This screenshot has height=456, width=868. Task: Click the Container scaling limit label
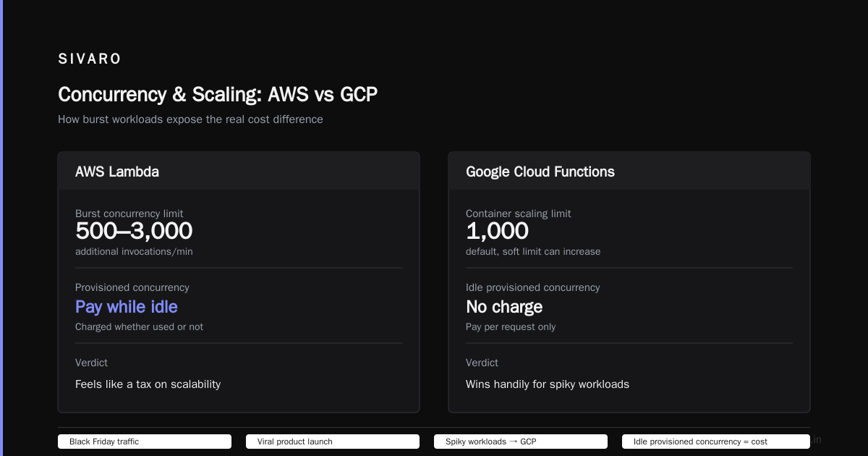pos(519,214)
